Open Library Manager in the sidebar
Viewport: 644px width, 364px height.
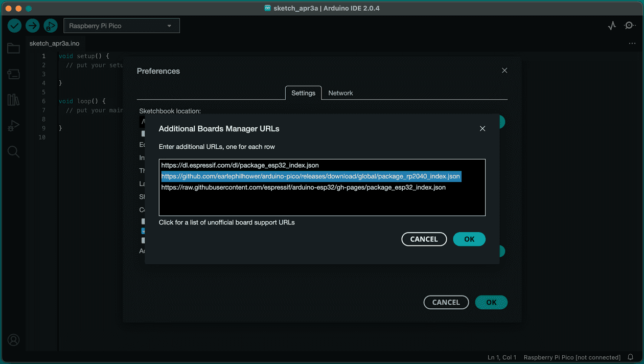13,100
